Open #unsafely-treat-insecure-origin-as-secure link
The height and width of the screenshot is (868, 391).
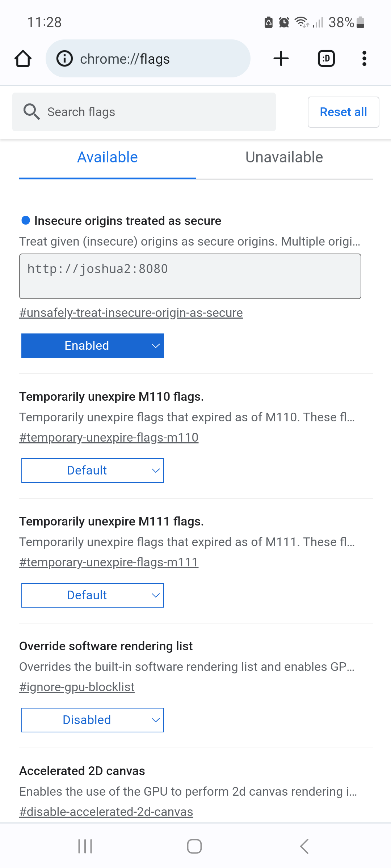[131, 313]
